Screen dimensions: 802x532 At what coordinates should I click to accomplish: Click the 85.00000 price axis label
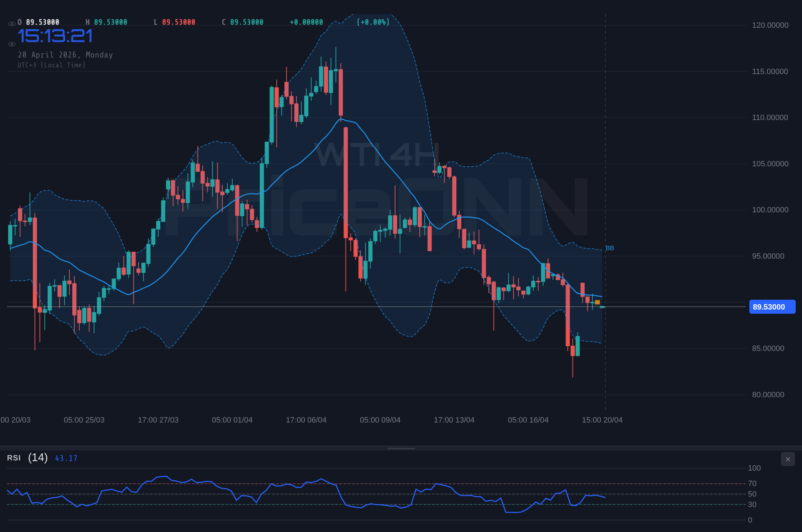tap(768, 348)
